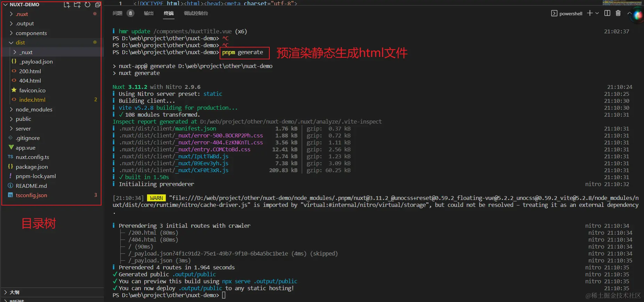Click the manifest.json path in terminal output
This screenshot has height=302, width=644.
point(168,128)
